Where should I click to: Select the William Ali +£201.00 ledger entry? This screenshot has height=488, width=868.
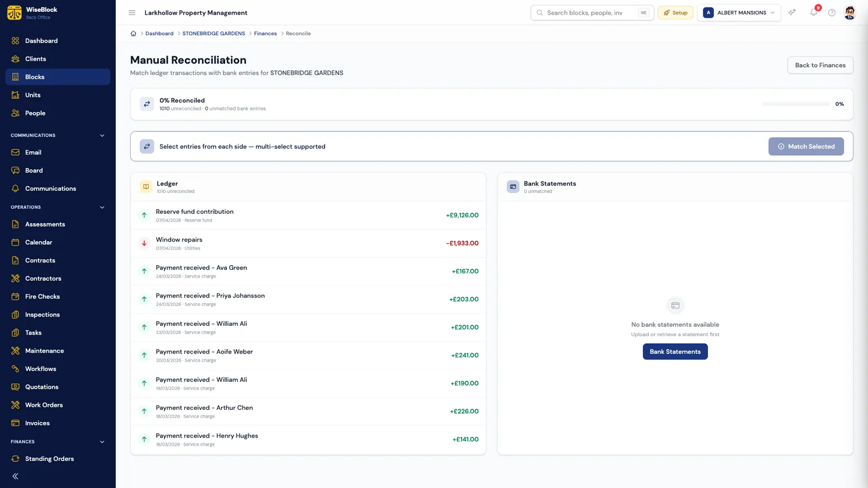308,328
